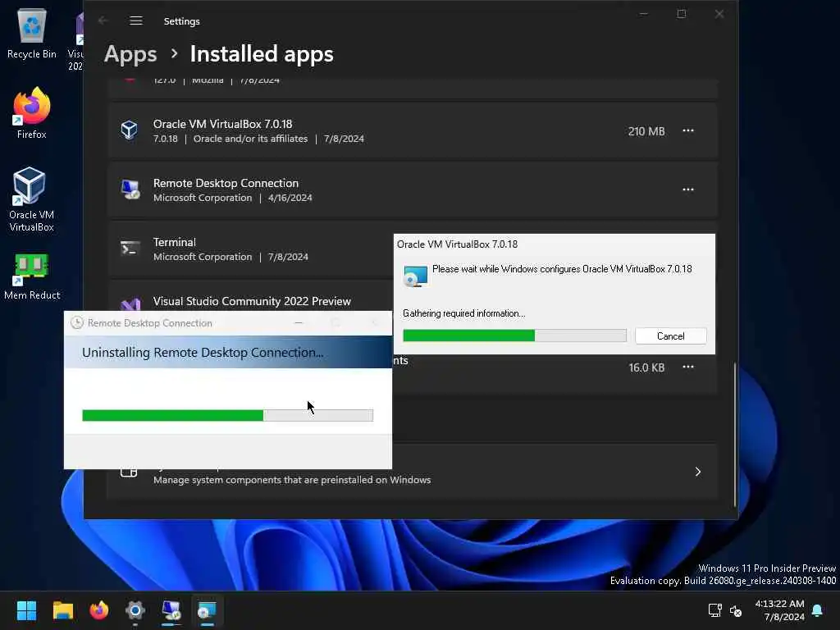Click the system components row icon
The image size is (840, 630).
click(129, 472)
